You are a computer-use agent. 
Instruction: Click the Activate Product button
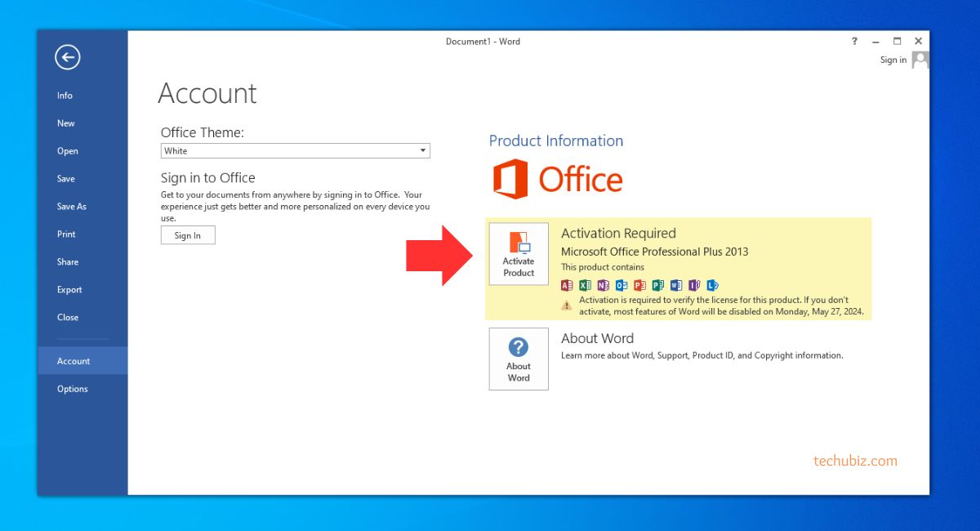(519, 254)
